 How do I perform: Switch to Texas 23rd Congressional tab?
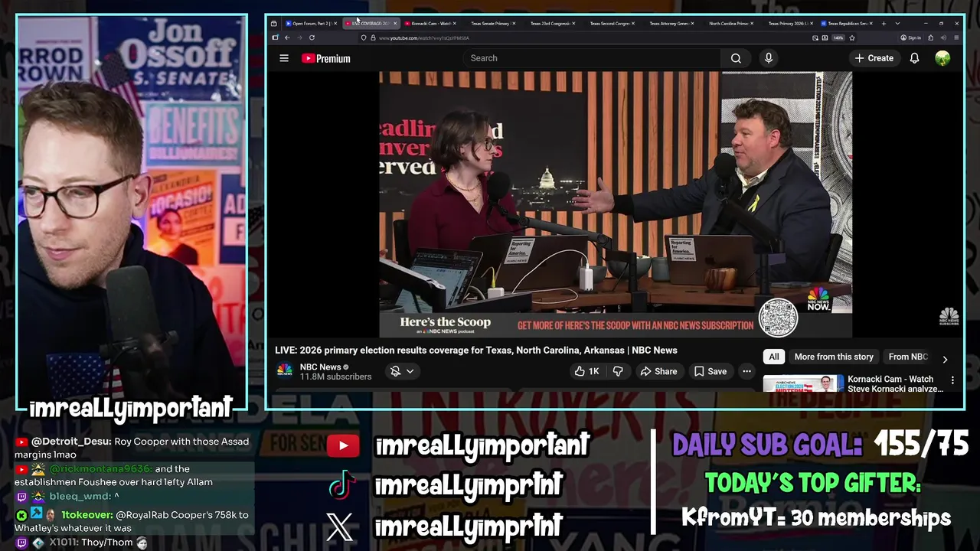tap(551, 24)
